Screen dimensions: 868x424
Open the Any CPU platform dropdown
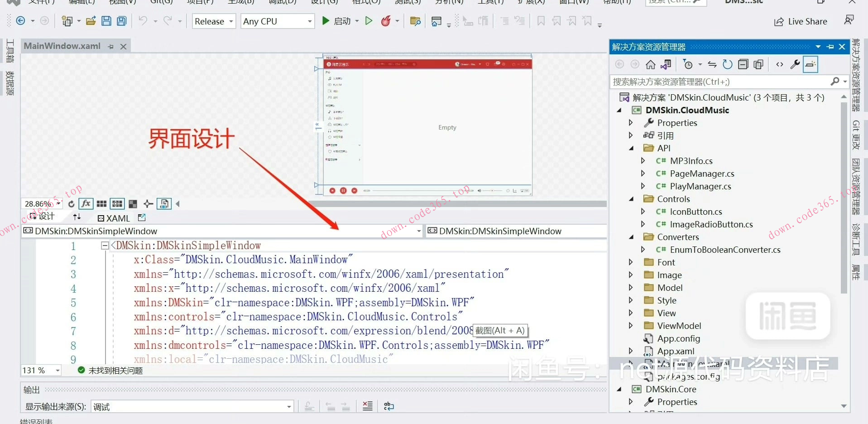coord(278,21)
